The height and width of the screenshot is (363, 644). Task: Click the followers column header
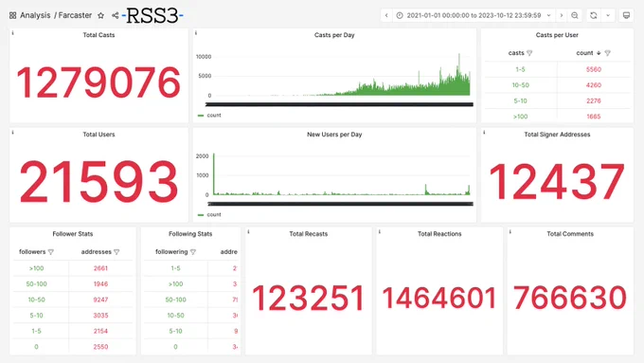[32, 251]
